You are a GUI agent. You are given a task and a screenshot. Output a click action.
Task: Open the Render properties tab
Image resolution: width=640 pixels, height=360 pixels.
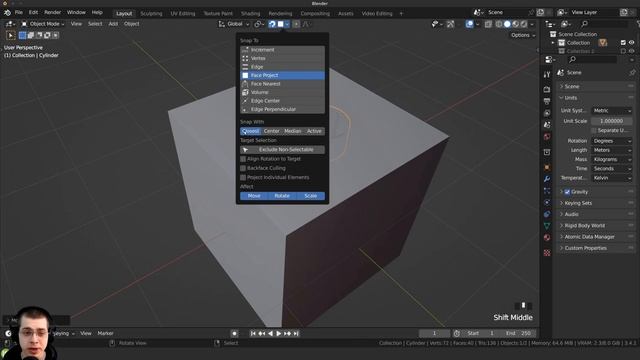(x=547, y=89)
